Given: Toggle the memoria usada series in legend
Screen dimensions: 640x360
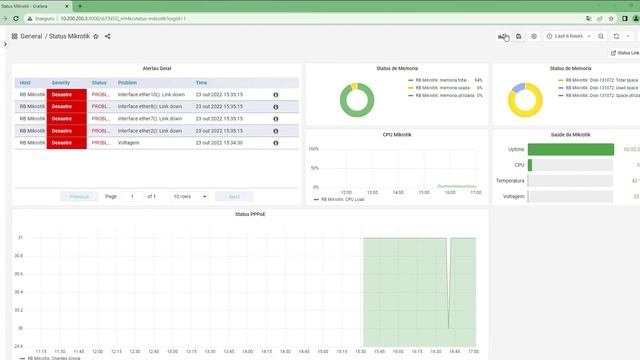Looking at the screenshot, I should (442, 88).
